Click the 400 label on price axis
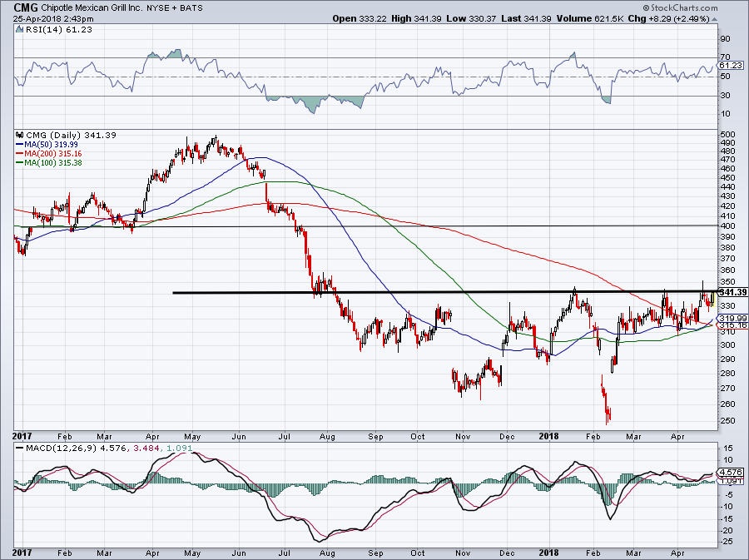749x560 pixels. click(728, 225)
